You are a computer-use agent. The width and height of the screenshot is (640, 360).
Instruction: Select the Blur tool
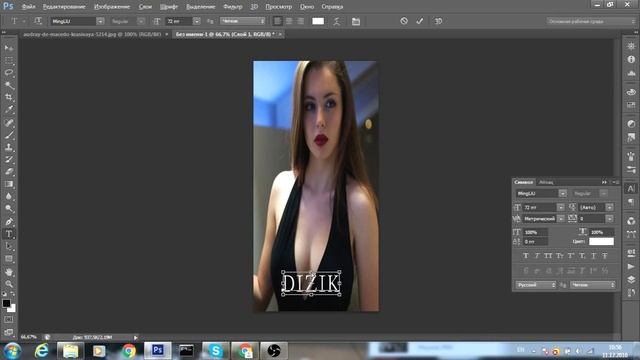9,196
